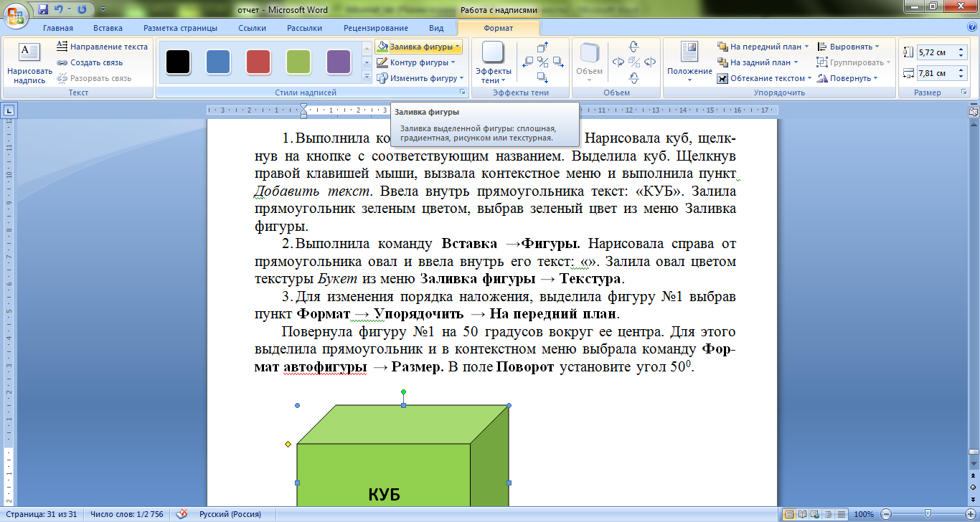Nudge shadow down
This screenshot has height=522, width=980.
pyautogui.click(x=543, y=77)
